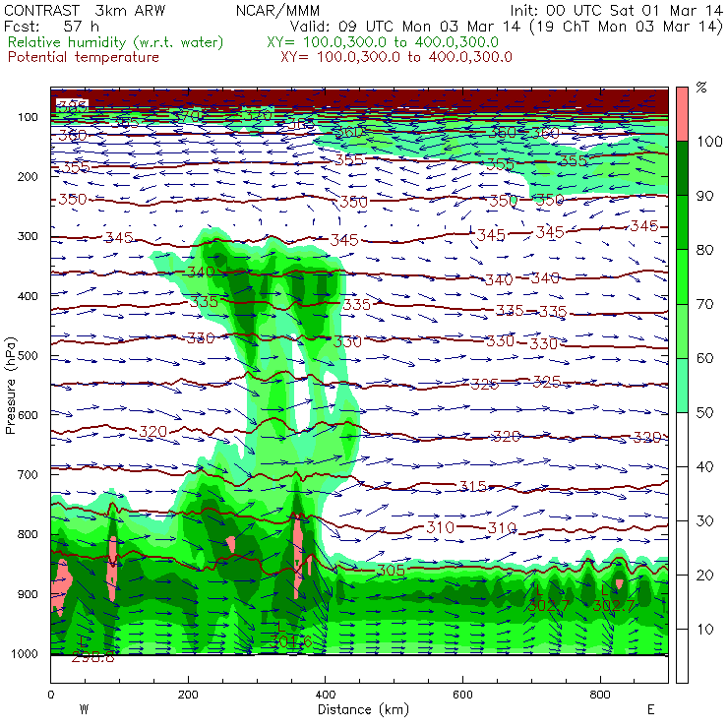Click the 'NCAR/MMM' header label
This screenshot has height=728, width=728.
[277, 10]
